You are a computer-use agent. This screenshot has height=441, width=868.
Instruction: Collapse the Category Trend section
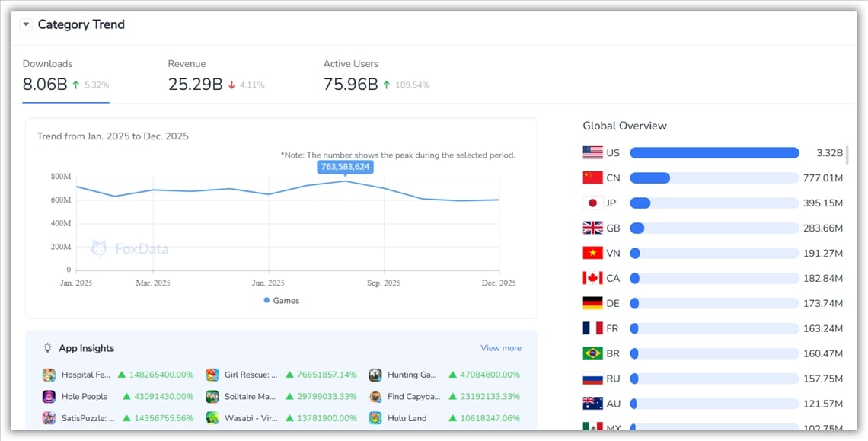point(25,24)
